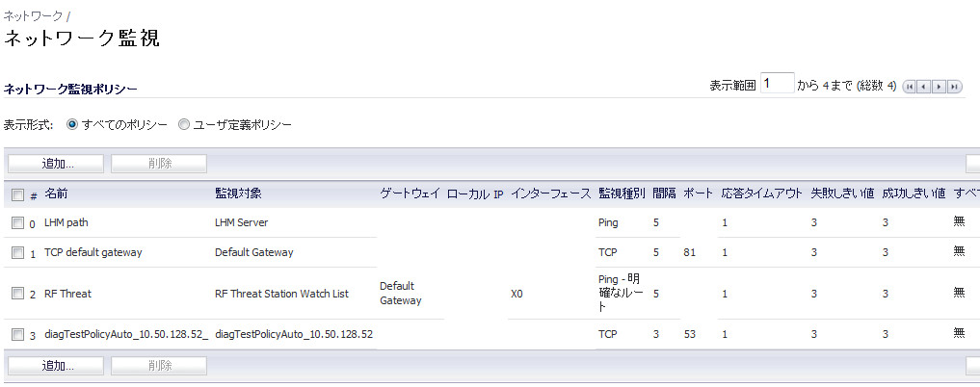Click the 表示範囲 page number input field
Image resolution: width=980 pixels, height=387 pixels.
(x=778, y=84)
